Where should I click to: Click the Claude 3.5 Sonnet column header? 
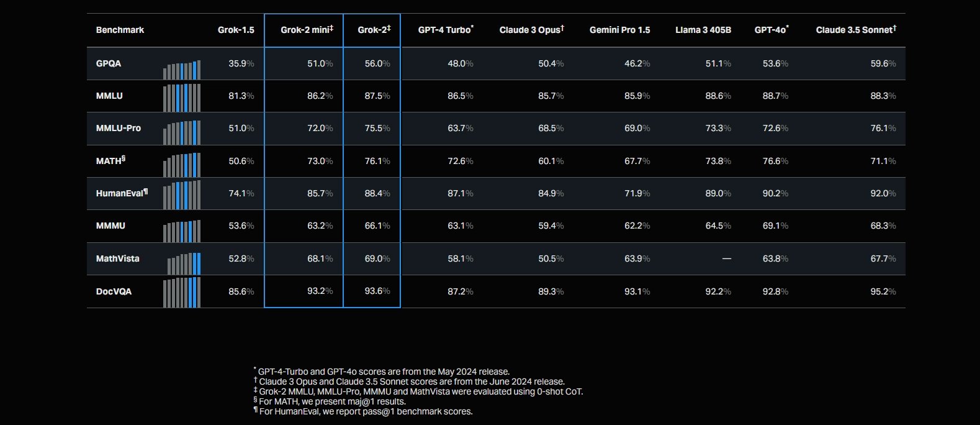pyautogui.click(x=855, y=30)
